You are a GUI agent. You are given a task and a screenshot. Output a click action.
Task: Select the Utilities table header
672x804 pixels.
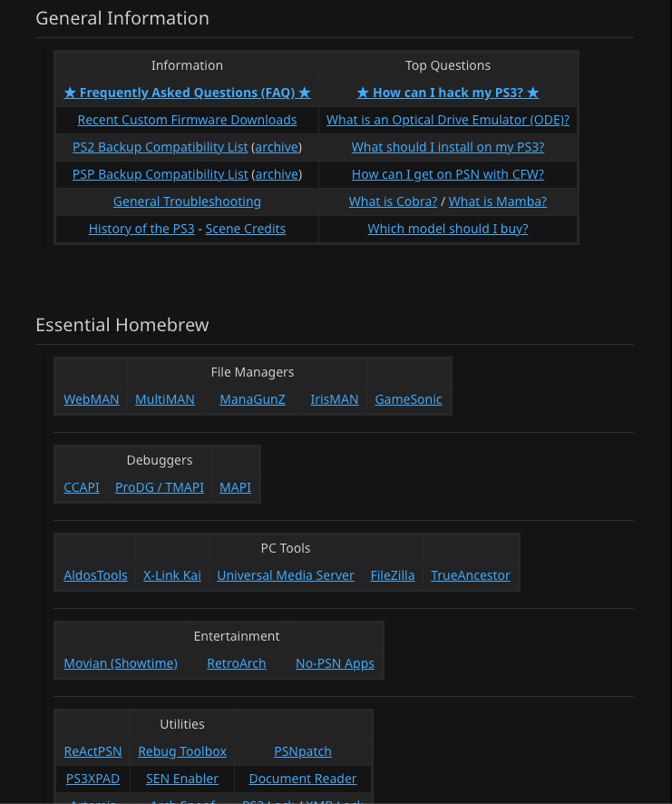pos(182,725)
